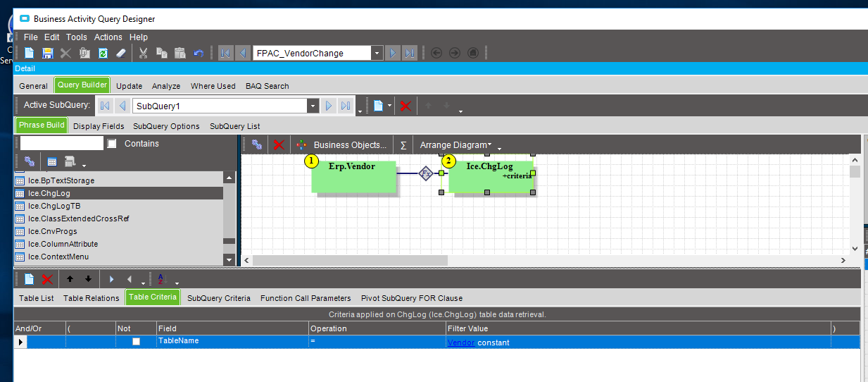Click the table search input field
This screenshot has height=382, width=868.
[62, 143]
